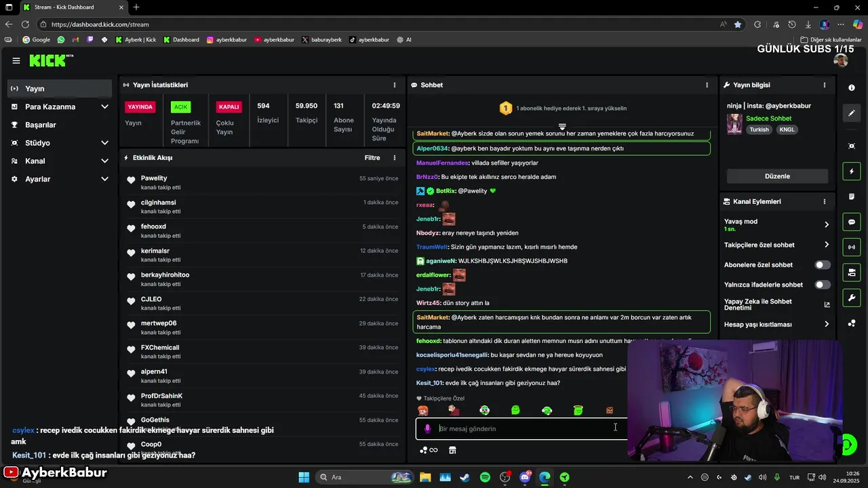Open the Dashboard bookmark
Screen dimensions: 868x488
pyautogui.click(x=181, y=40)
